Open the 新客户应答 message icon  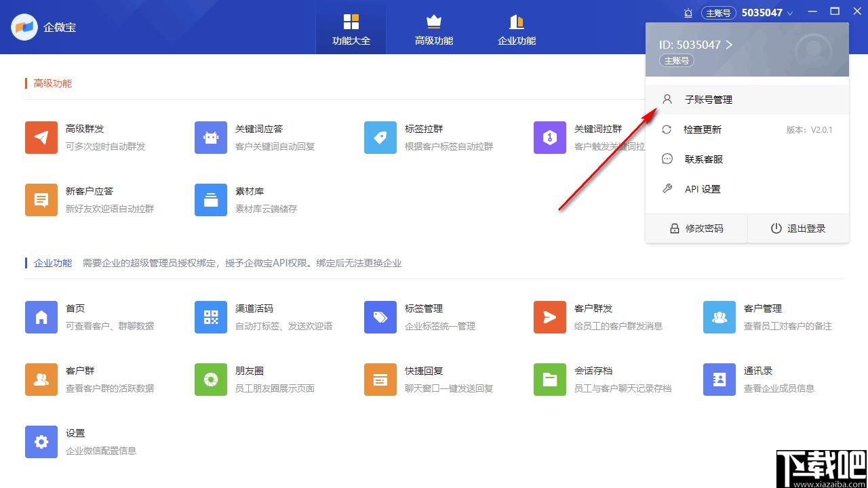click(x=41, y=200)
